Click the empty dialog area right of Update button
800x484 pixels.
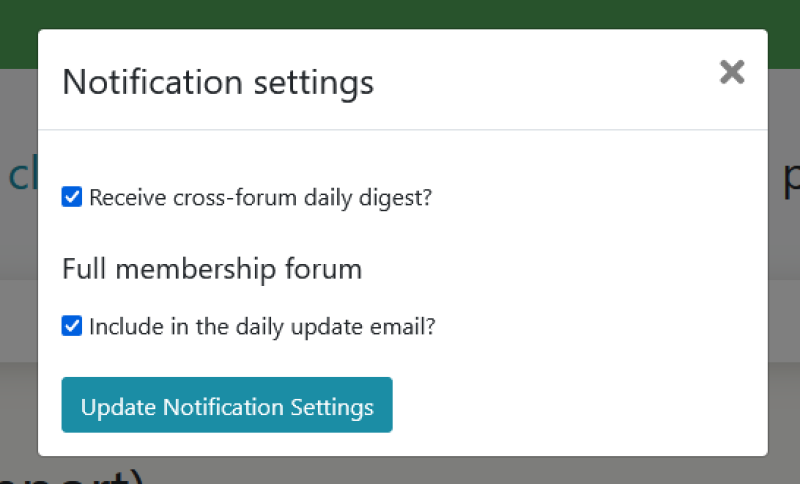(x=570, y=405)
